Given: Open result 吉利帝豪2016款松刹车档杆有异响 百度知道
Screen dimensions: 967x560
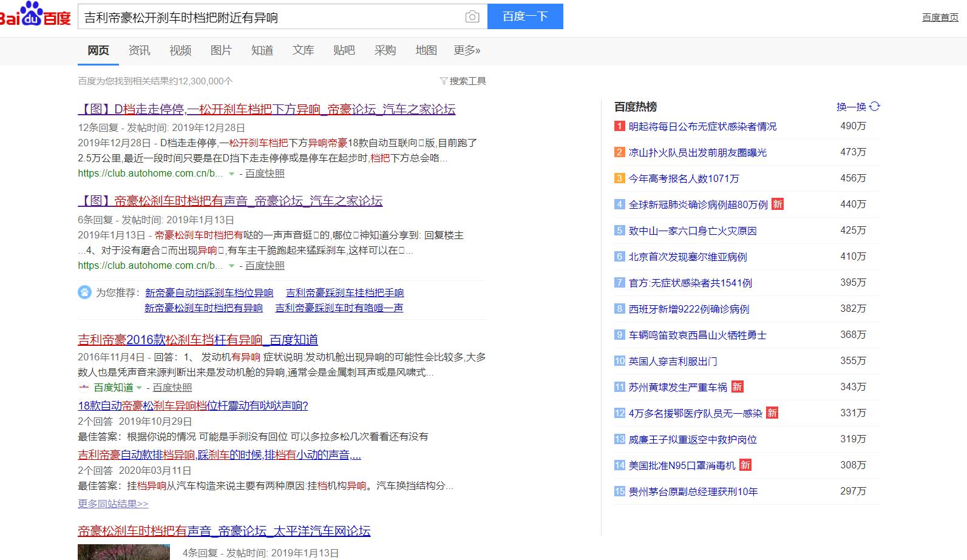Looking at the screenshot, I should (x=198, y=340).
